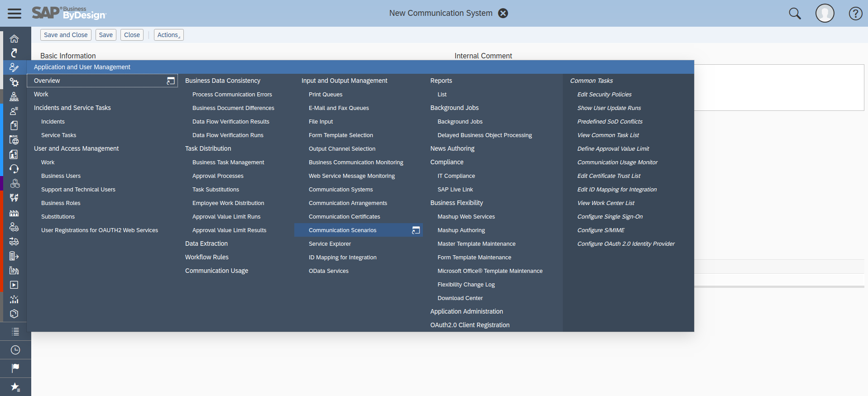Open the worklist lines icon in sidebar
Viewport: 868px width, 396px height.
tap(15, 332)
